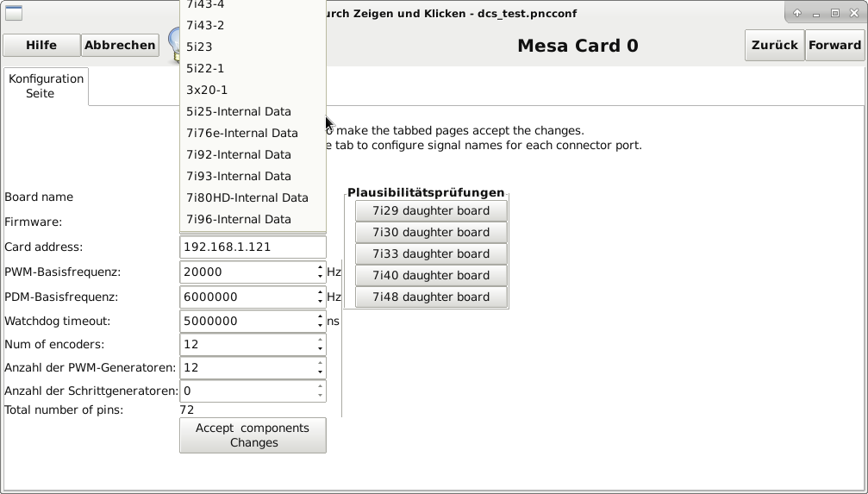Click Accept components Changes button
Screen dimensions: 868x494
click(x=253, y=435)
